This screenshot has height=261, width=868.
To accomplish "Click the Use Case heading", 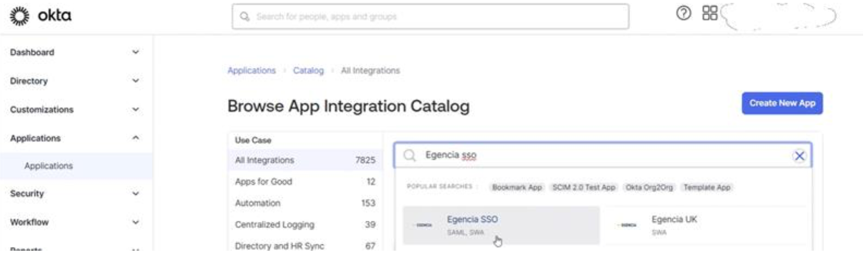I will [x=253, y=140].
